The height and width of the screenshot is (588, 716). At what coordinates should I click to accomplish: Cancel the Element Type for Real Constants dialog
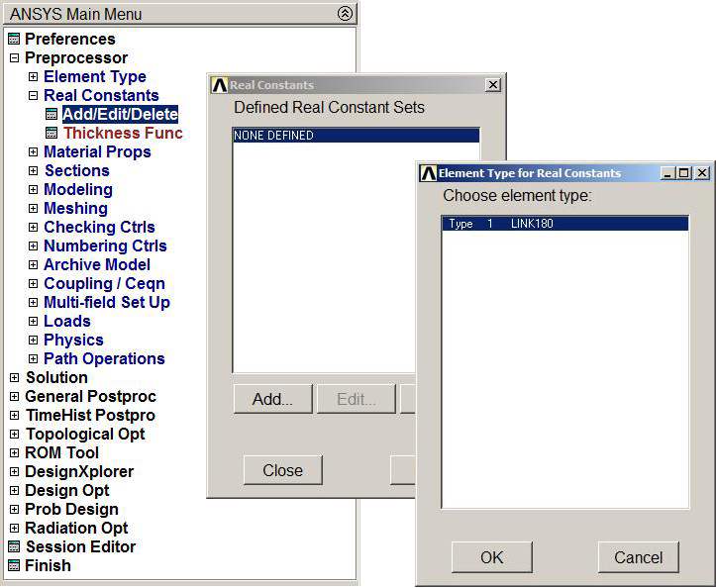point(638,557)
